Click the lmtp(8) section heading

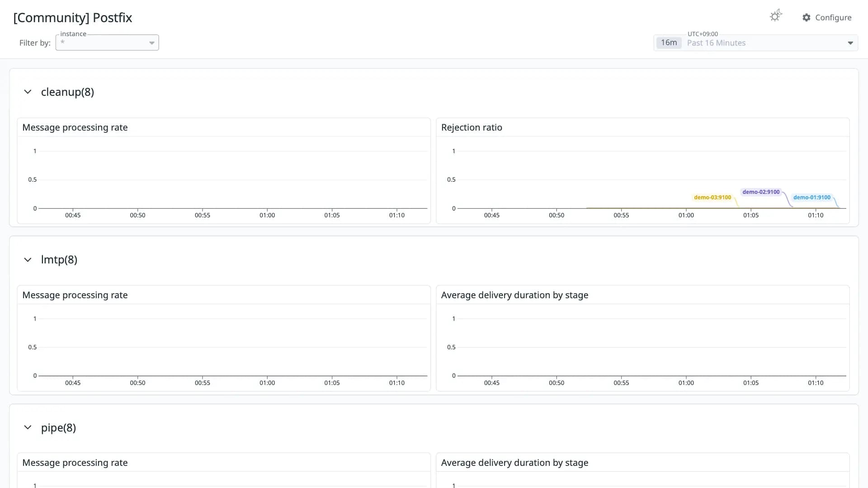(x=59, y=260)
